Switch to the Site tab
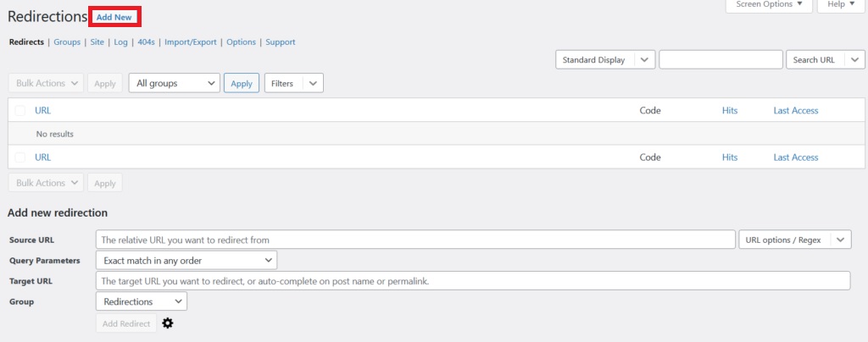This screenshot has height=342, width=868. (97, 42)
